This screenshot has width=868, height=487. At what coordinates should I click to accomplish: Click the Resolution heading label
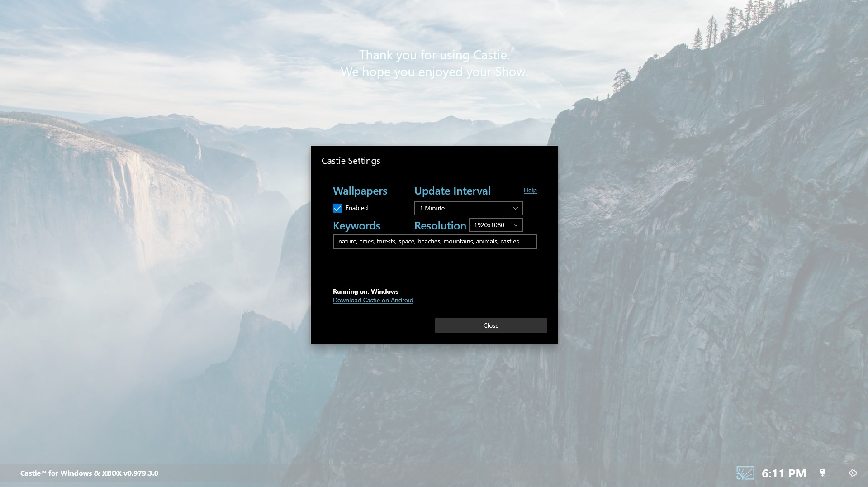click(x=440, y=225)
